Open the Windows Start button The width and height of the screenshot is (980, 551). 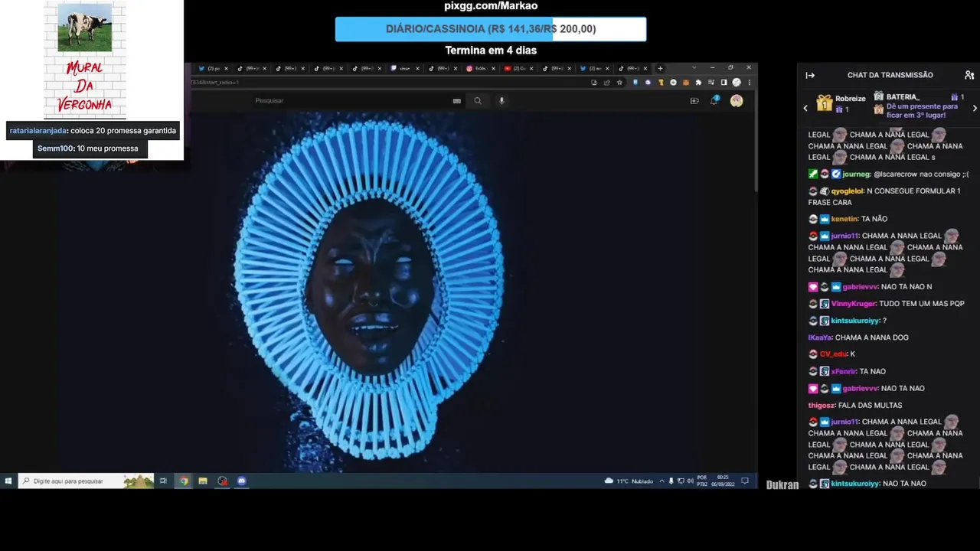tap(8, 481)
